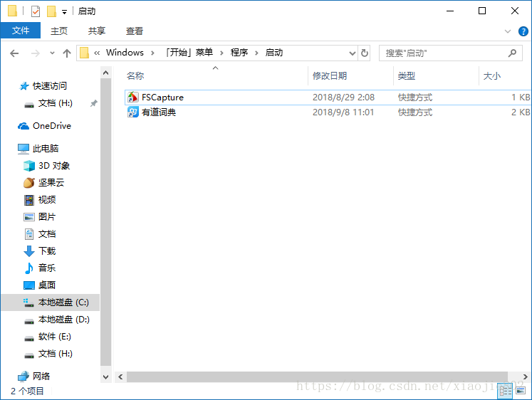Open the 文件 menu
Screen dimensions: 532x400
(21, 31)
